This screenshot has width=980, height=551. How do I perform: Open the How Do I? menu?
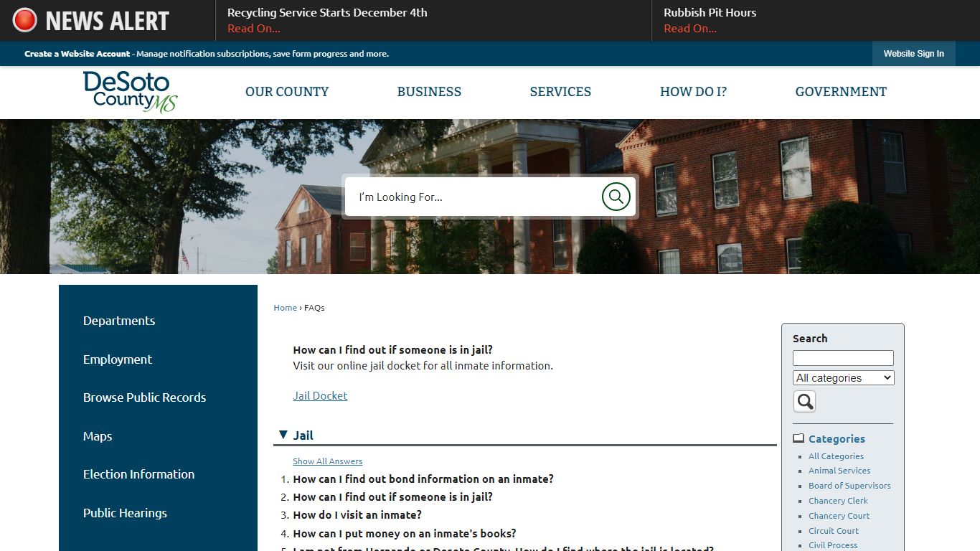pos(693,92)
